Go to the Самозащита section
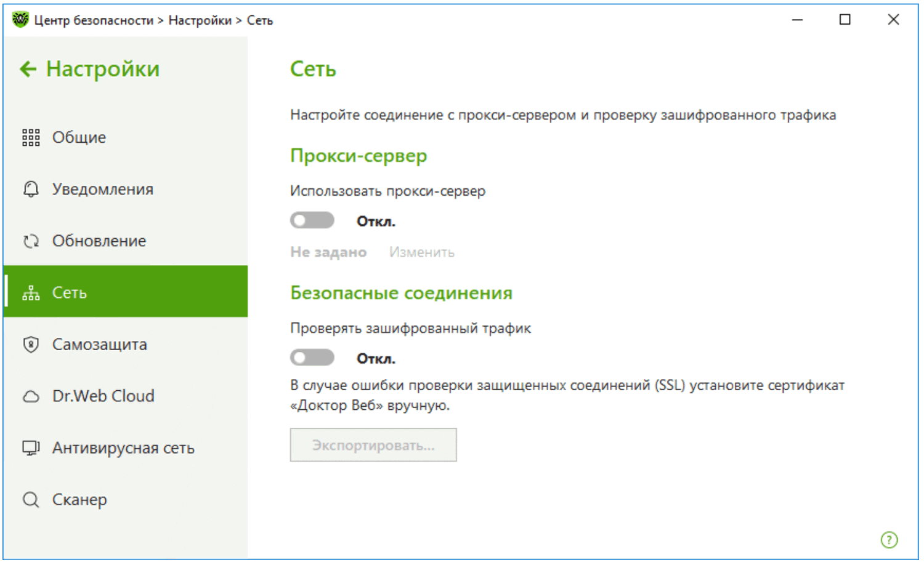The image size is (924, 565). (x=126, y=344)
